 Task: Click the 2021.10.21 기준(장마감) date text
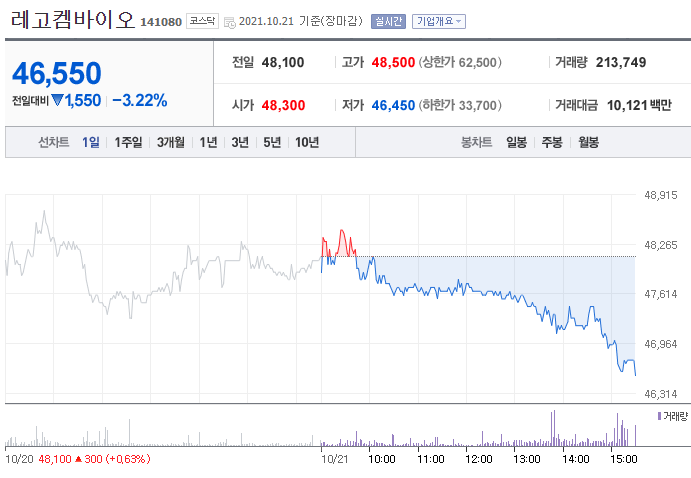point(301,21)
